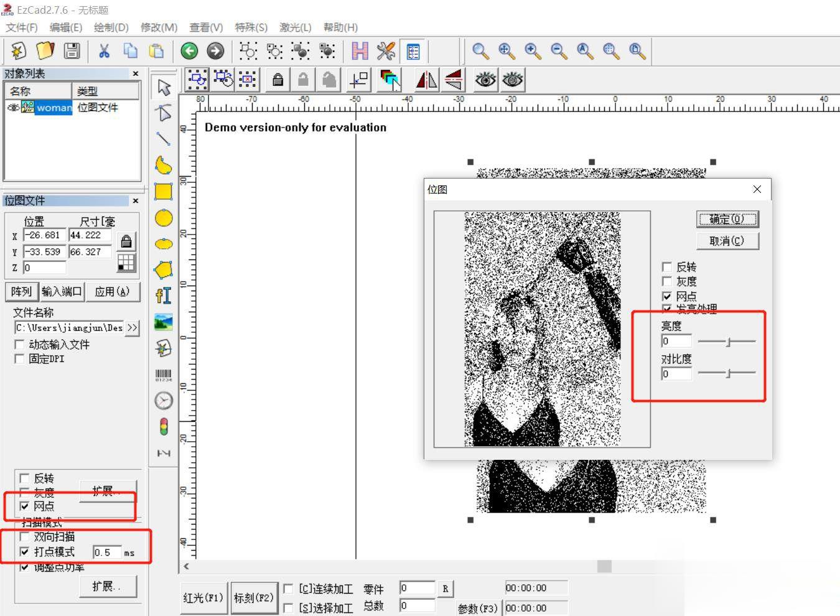Select the Curve draw tool
840x616 pixels.
pyautogui.click(x=164, y=166)
